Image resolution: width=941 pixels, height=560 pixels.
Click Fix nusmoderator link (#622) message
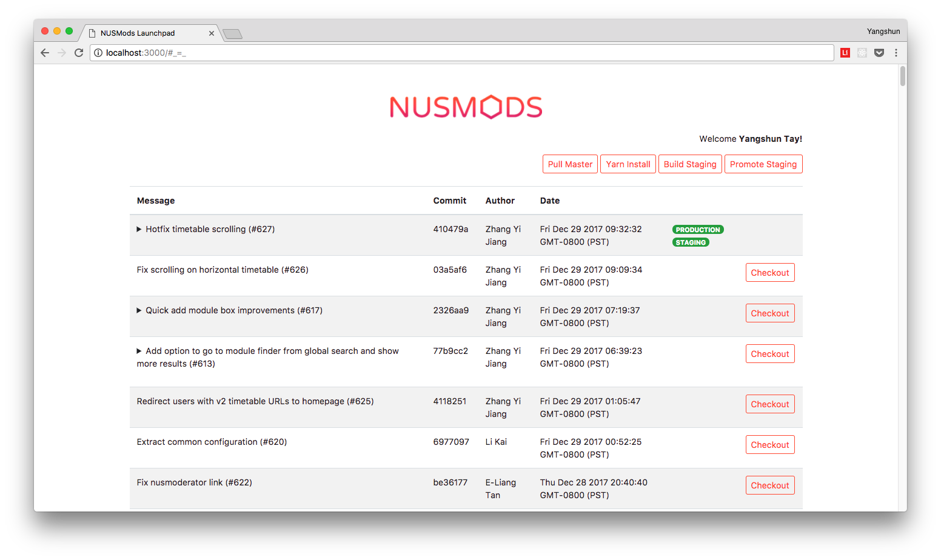194,482
